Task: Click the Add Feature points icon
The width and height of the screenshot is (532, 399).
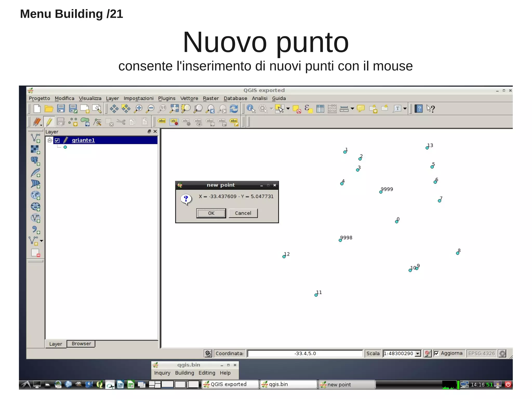Action: point(73,122)
